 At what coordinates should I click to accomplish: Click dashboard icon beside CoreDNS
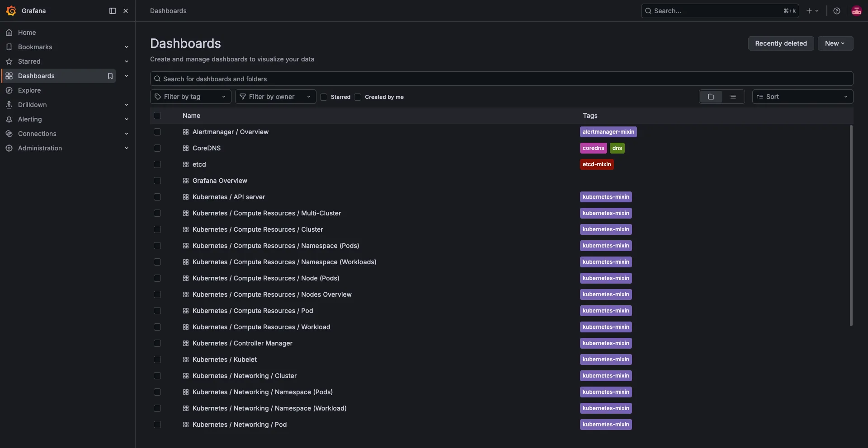pyautogui.click(x=186, y=148)
